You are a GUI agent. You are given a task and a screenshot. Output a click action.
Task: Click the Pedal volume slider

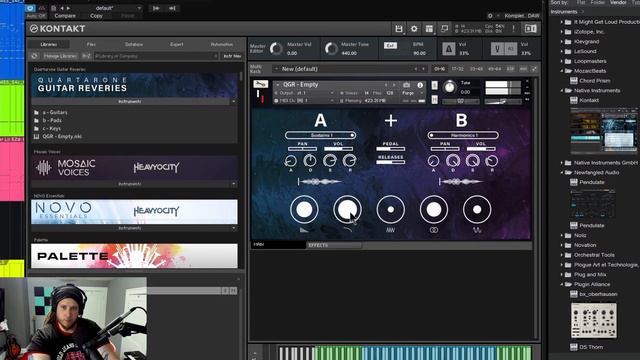click(x=391, y=149)
